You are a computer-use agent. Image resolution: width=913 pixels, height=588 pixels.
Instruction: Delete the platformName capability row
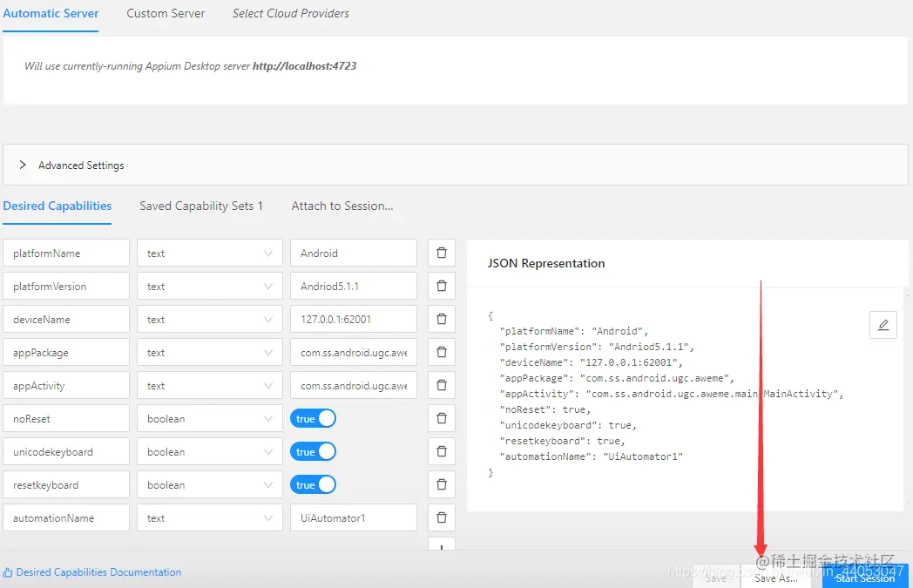442,253
